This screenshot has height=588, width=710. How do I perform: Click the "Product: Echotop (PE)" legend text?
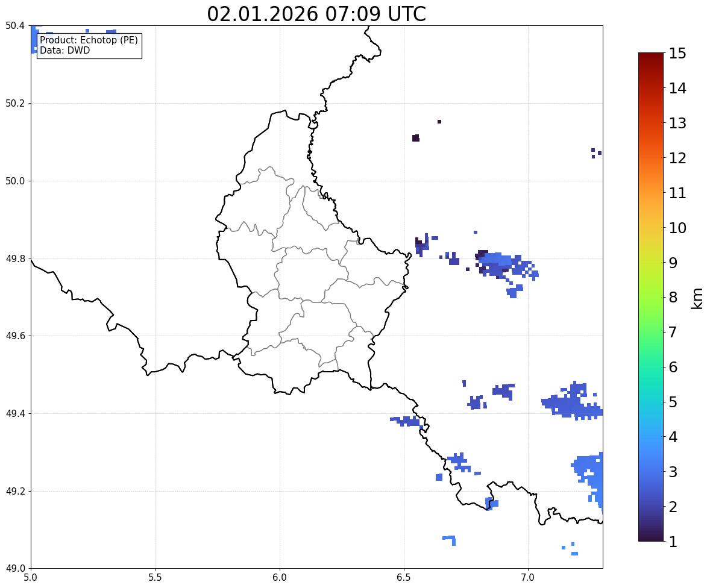coord(89,40)
